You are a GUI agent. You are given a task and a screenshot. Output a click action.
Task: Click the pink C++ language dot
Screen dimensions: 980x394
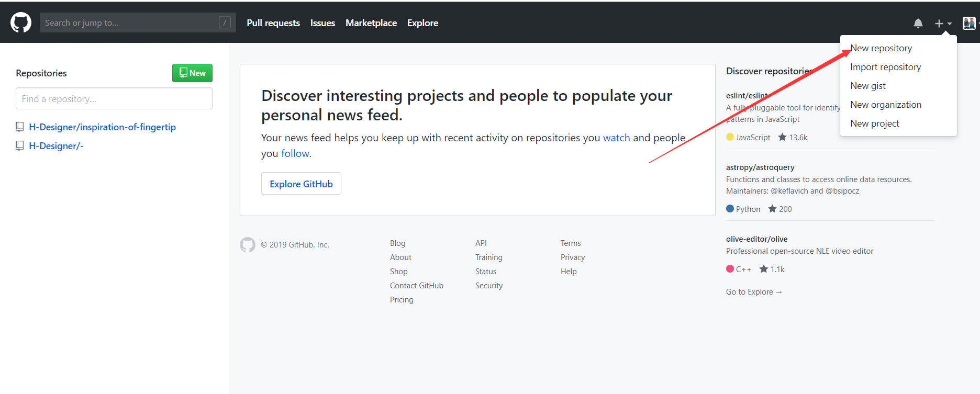pyautogui.click(x=730, y=269)
